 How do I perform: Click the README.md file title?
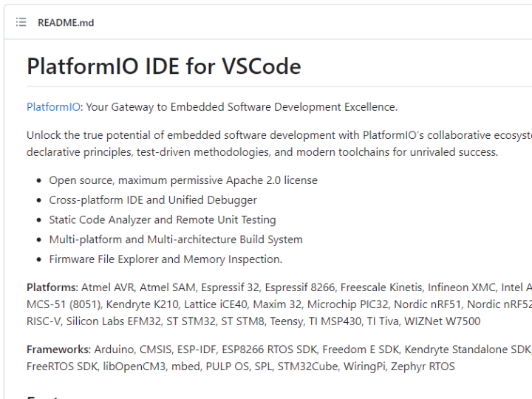click(x=66, y=23)
